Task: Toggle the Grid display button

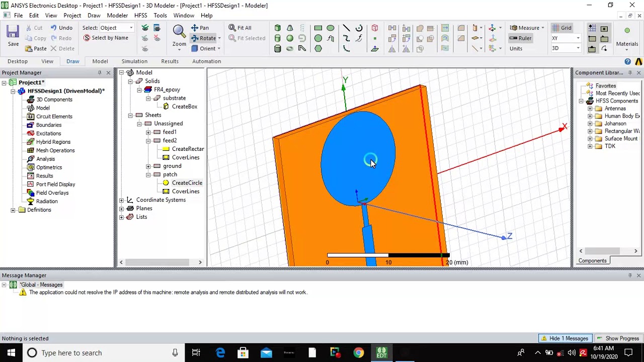Action: click(561, 28)
